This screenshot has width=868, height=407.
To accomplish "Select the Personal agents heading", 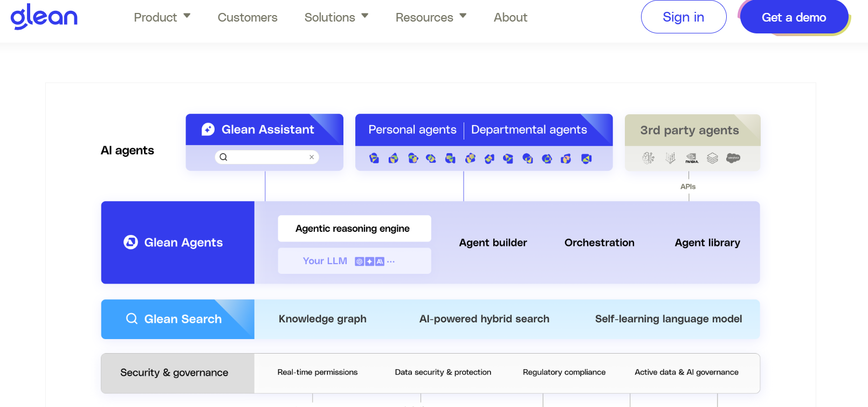I will tap(412, 129).
